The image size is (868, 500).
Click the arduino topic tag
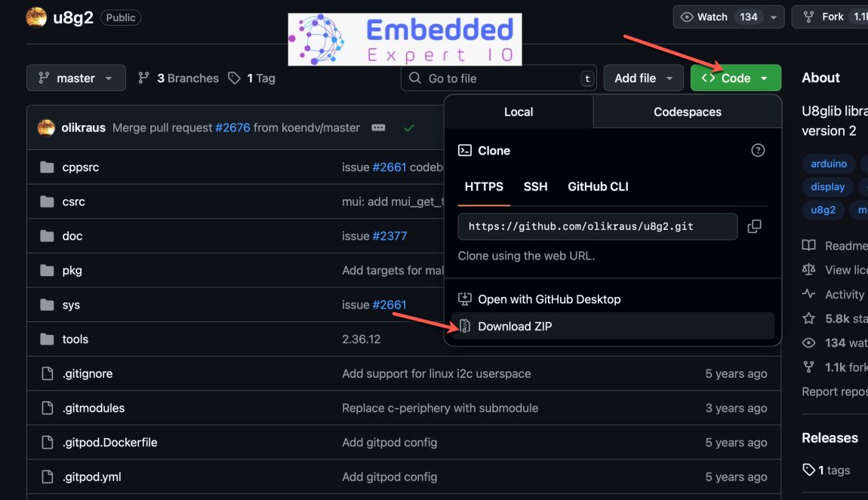828,164
